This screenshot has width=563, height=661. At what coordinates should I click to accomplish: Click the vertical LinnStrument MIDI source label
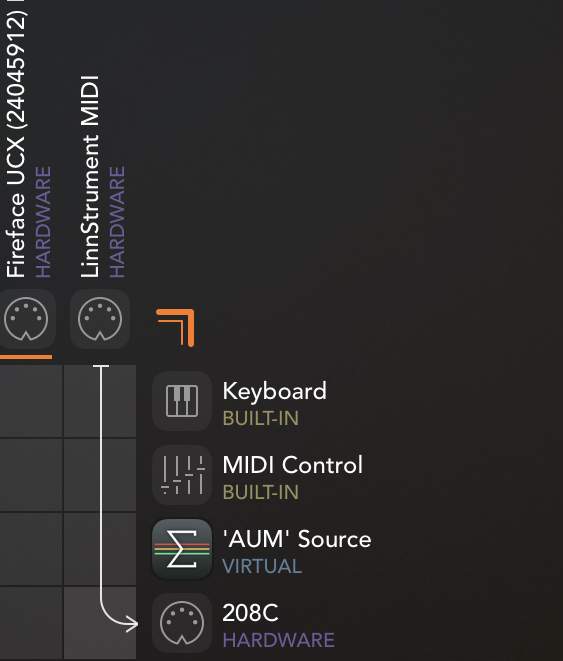click(x=90, y=177)
